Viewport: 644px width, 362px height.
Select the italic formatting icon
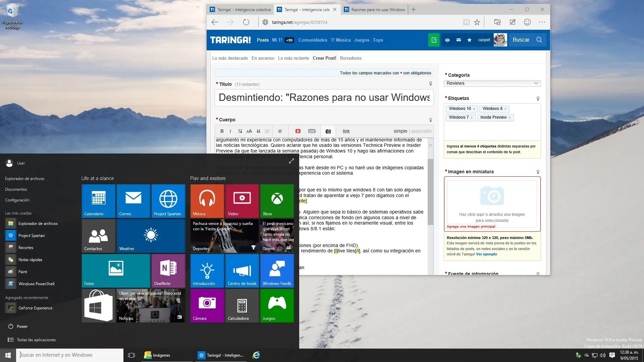coord(230,131)
